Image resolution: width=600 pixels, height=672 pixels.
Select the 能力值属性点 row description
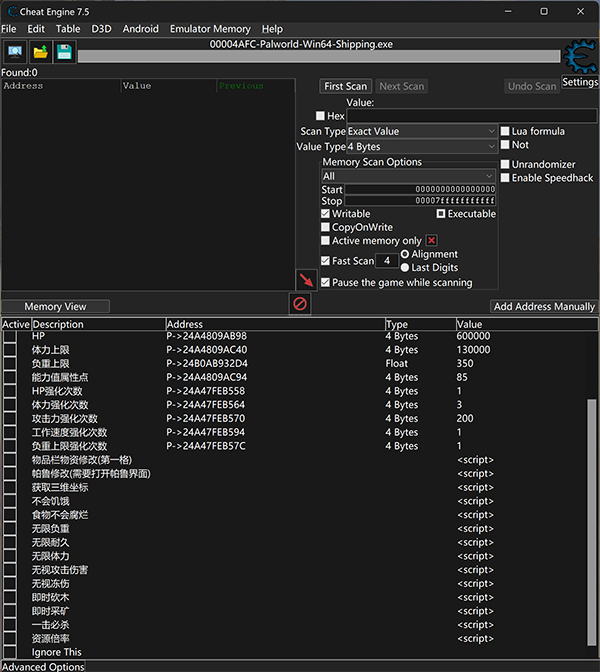pos(60,377)
